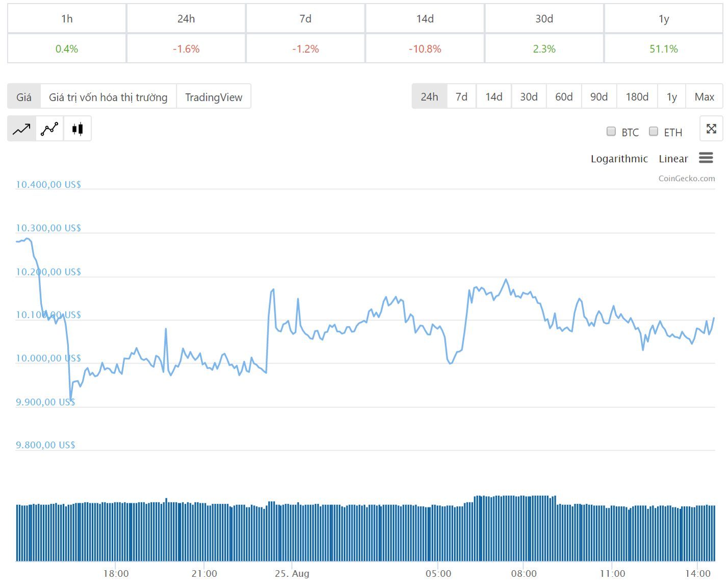Open Giá trị vốn hóa thị trường tab
The image size is (728, 586).
(108, 97)
